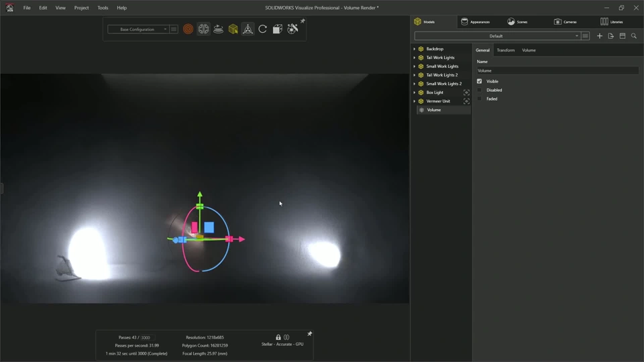Click the lock icon in the status HUD
Image resolution: width=644 pixels, height=362 pixels.
pos(278,337)
